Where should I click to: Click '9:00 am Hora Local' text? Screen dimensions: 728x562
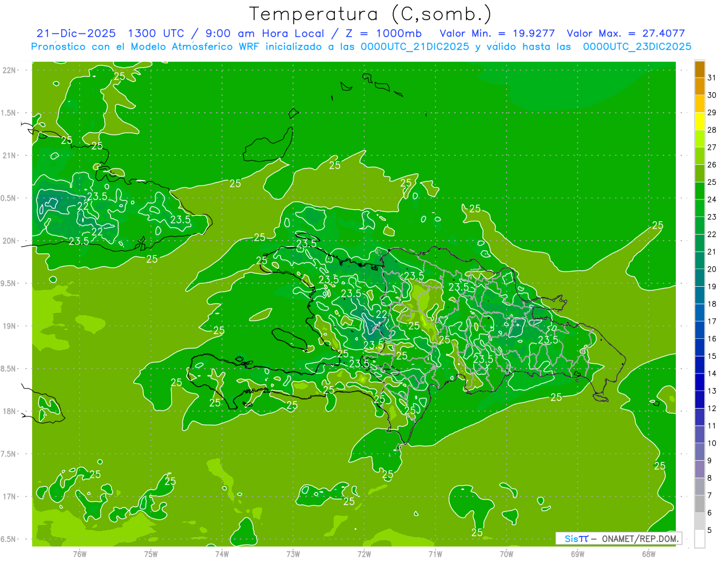point(265,33)
